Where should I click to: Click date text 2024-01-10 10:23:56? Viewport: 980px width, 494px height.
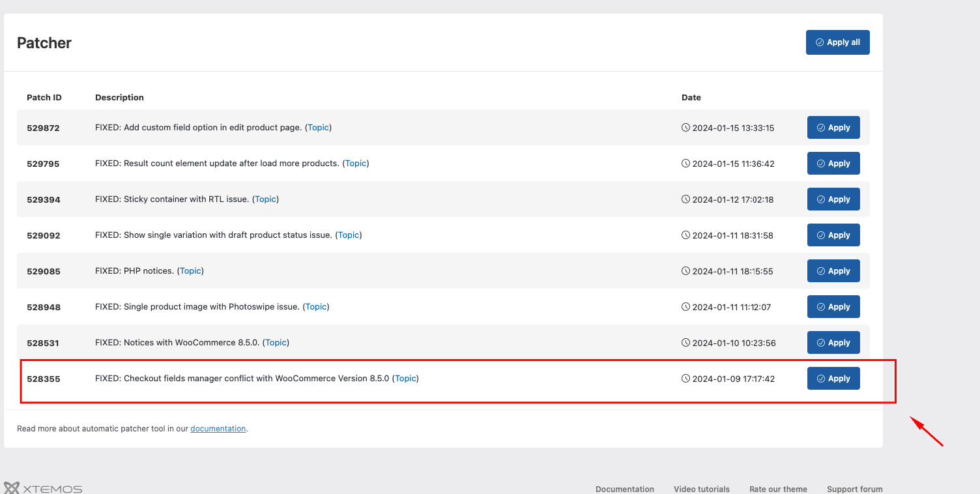pyautogui.click(x=734, y=343)
